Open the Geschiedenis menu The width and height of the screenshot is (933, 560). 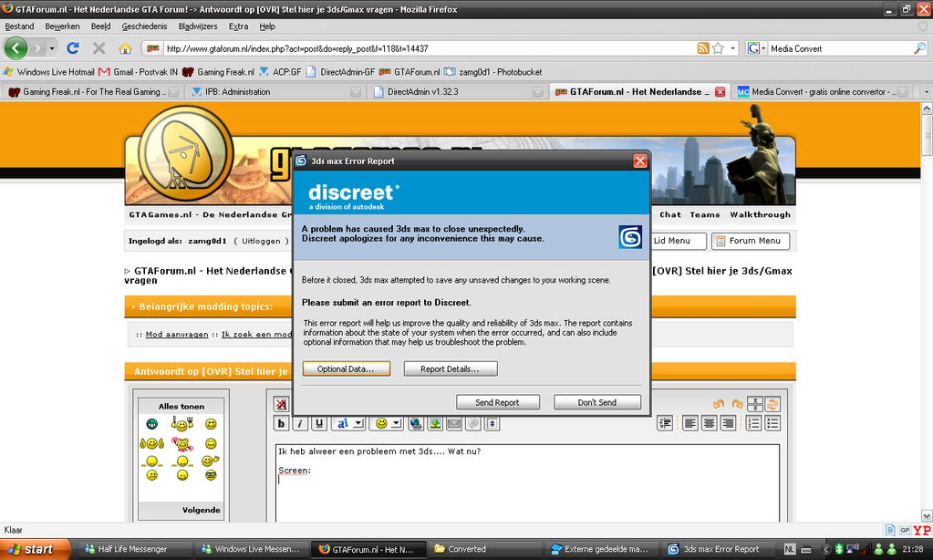[144, 26]
